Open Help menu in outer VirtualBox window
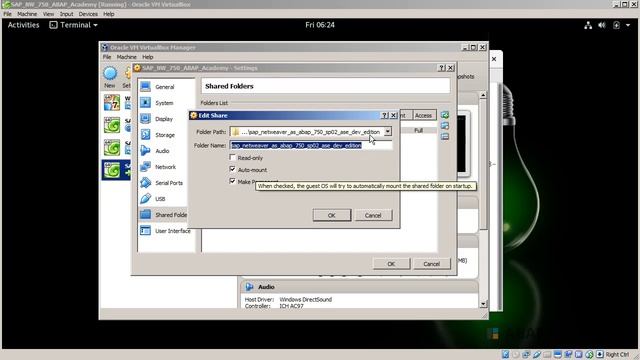This screenshot has width=640, height=360. [x=109, y=14]
